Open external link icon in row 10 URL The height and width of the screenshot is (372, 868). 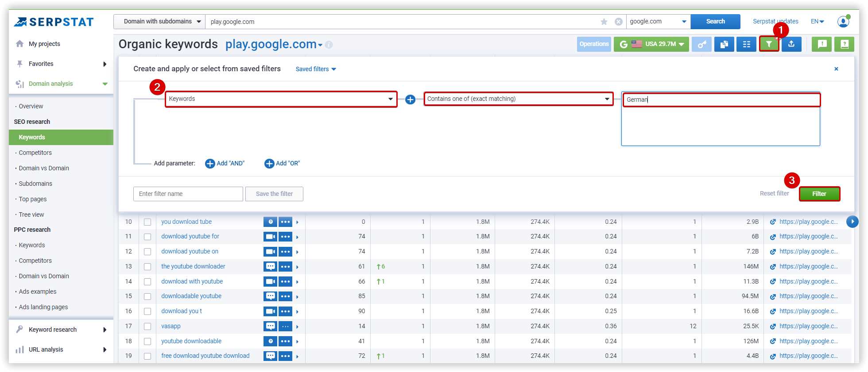point(773,222)
